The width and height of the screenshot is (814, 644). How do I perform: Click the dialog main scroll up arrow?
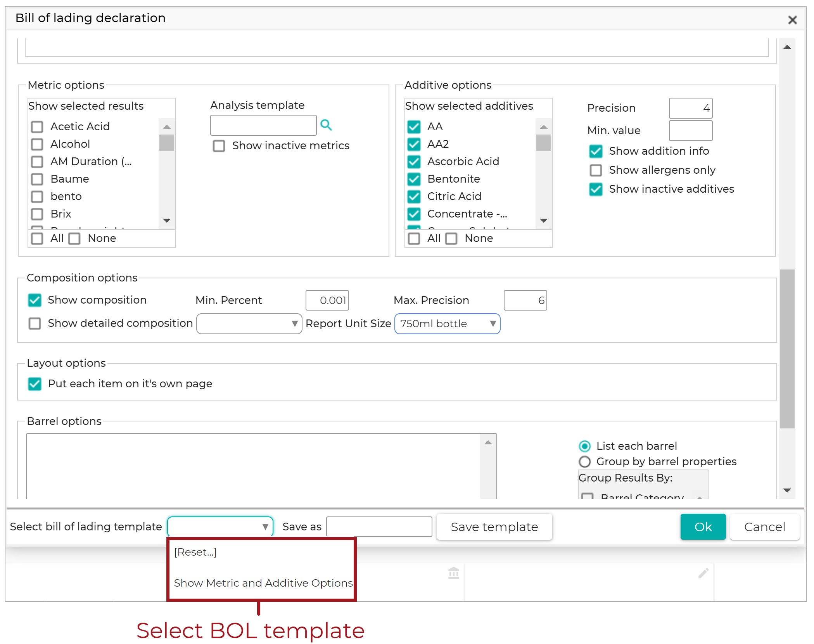pos(787,47)
